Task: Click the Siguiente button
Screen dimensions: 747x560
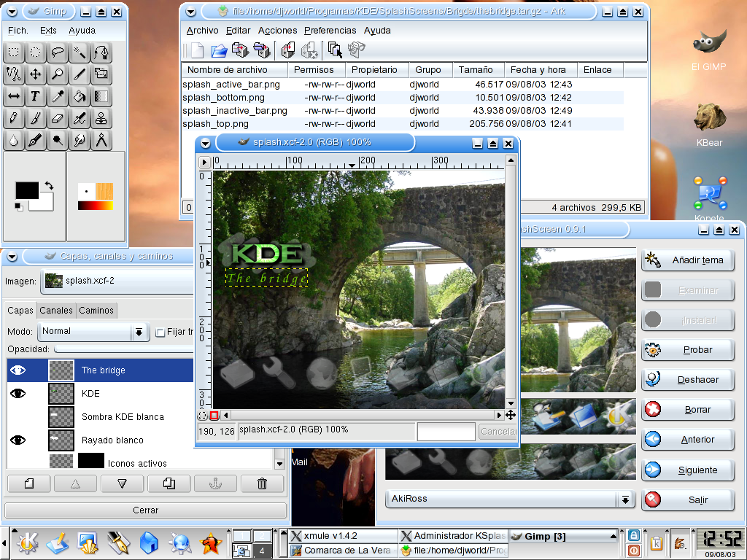Action: [x=687, y=470]
